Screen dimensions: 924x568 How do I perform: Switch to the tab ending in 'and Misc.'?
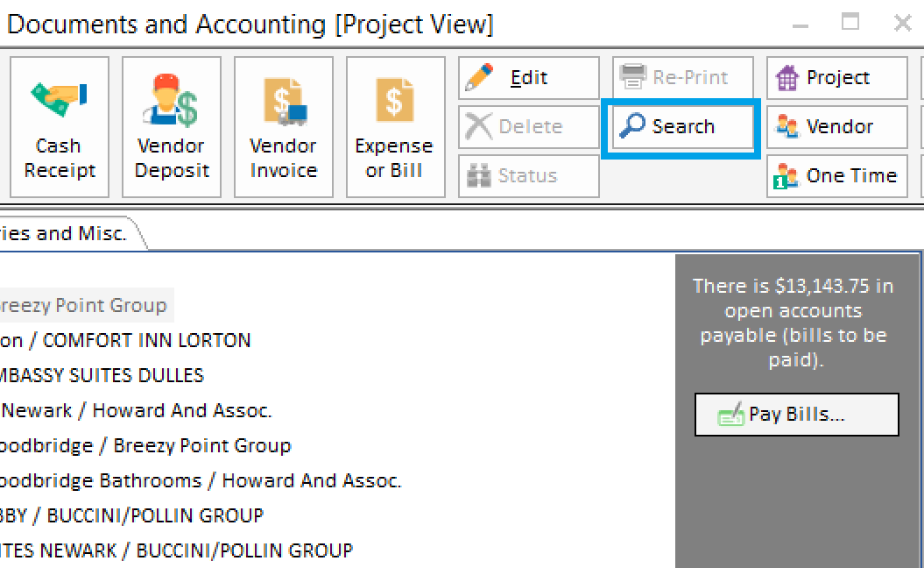[66, 233]
